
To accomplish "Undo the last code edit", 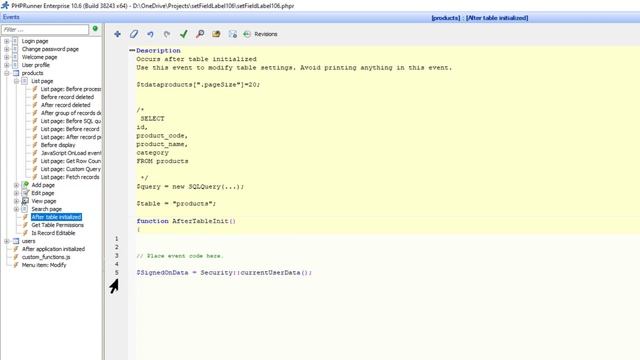I will tap(151, 34).
